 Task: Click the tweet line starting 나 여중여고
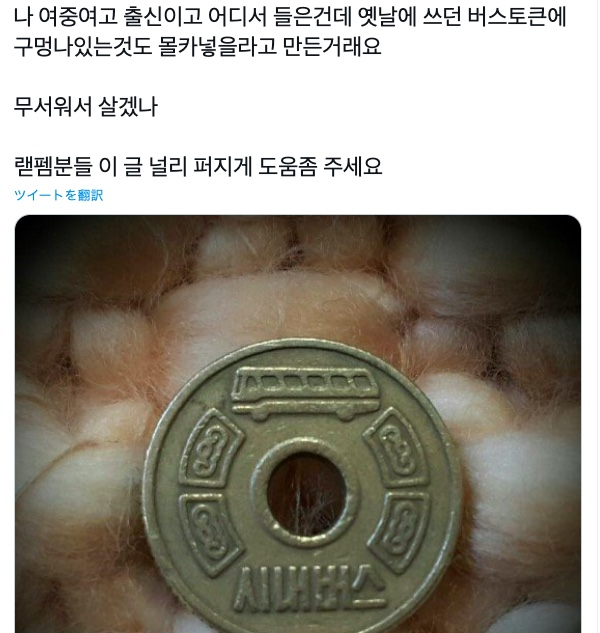pyautogui.click(x=290, y=16)
